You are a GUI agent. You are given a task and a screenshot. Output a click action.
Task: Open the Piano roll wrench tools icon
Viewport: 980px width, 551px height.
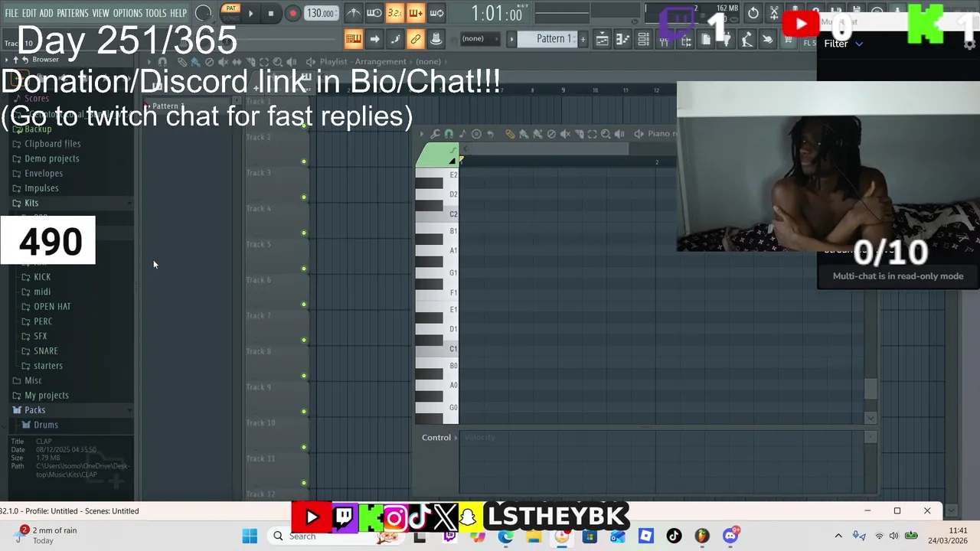pyautogui.click(x=436, y=134)
